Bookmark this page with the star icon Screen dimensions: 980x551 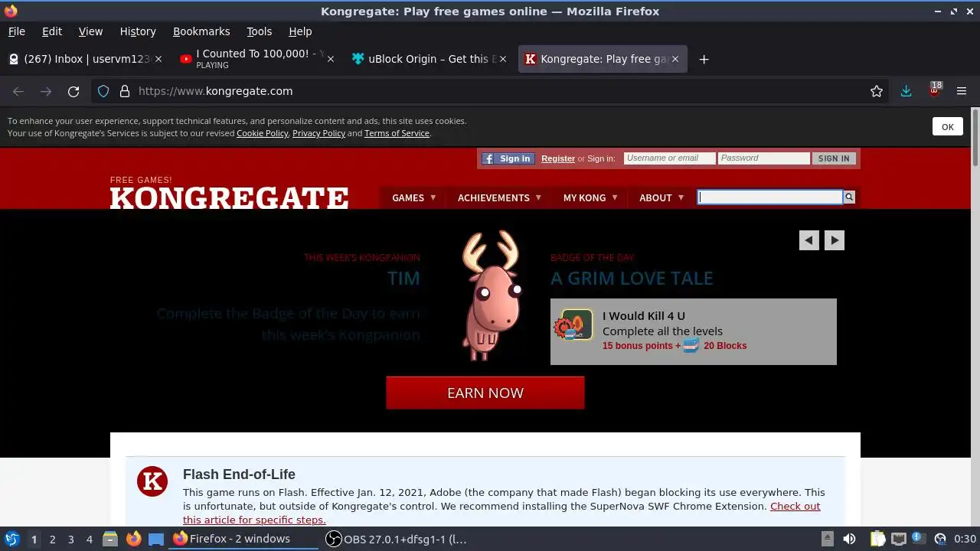[877, 91]
